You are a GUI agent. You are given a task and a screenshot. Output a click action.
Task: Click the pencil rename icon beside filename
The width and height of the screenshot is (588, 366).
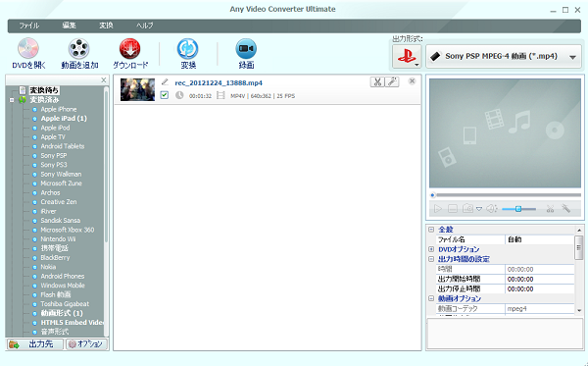(x=165, y=81)
